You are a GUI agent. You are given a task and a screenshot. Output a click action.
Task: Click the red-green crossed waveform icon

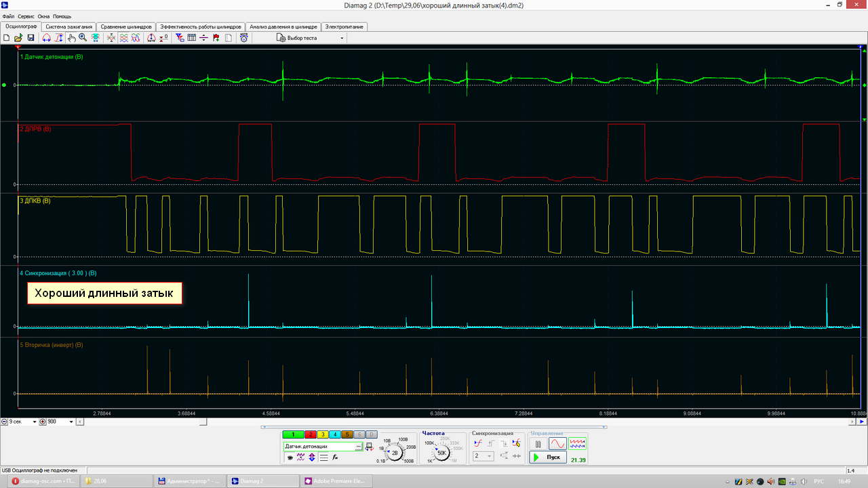[x=111, y=38]
